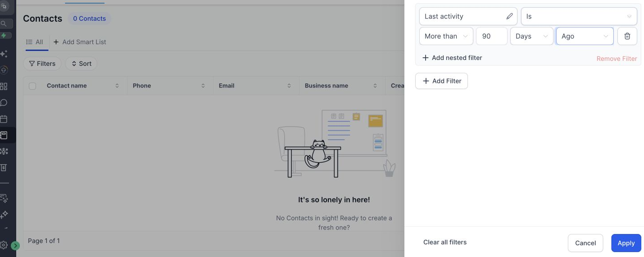The height and width of the screenshot is (257, 644).
Task: Click the search icon in the sidebar
Action: [4, 23]
